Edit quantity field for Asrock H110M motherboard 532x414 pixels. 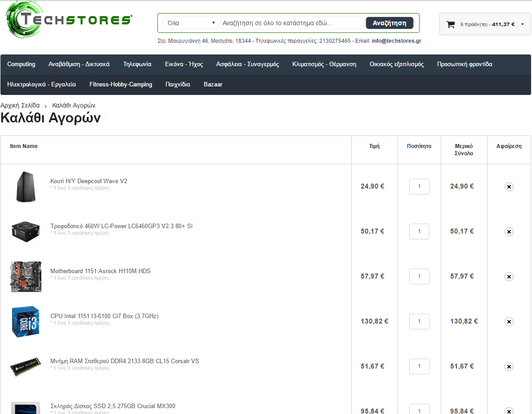(420, 276)
